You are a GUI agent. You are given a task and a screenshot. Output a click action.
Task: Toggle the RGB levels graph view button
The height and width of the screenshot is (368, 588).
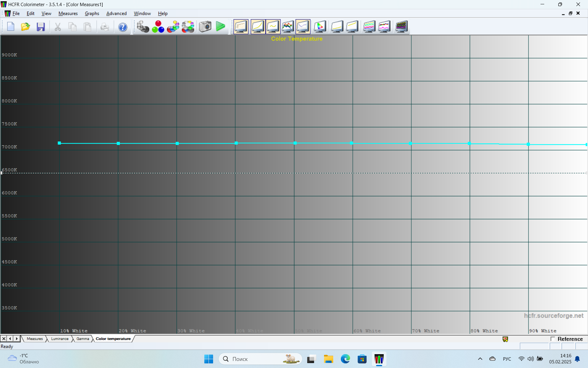point(288,27)
